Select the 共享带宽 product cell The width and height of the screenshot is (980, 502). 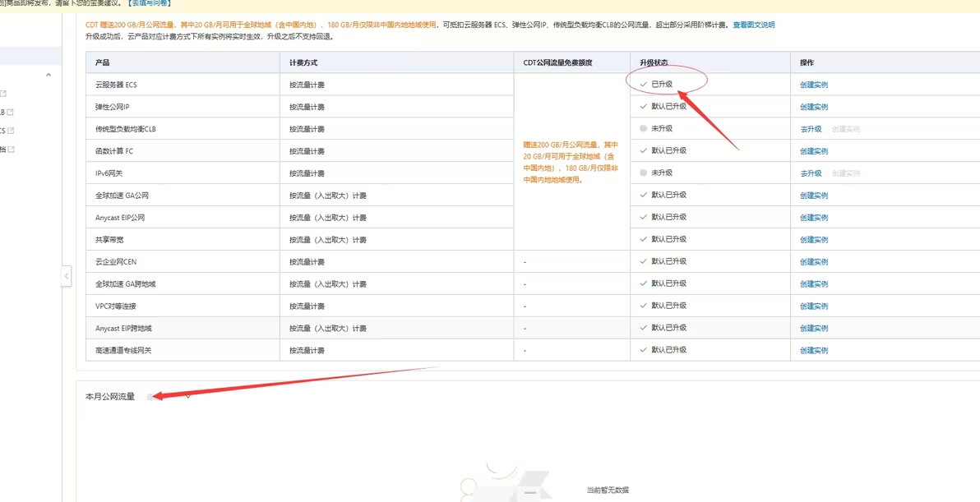pyautogui.click(x=183, y=240)
